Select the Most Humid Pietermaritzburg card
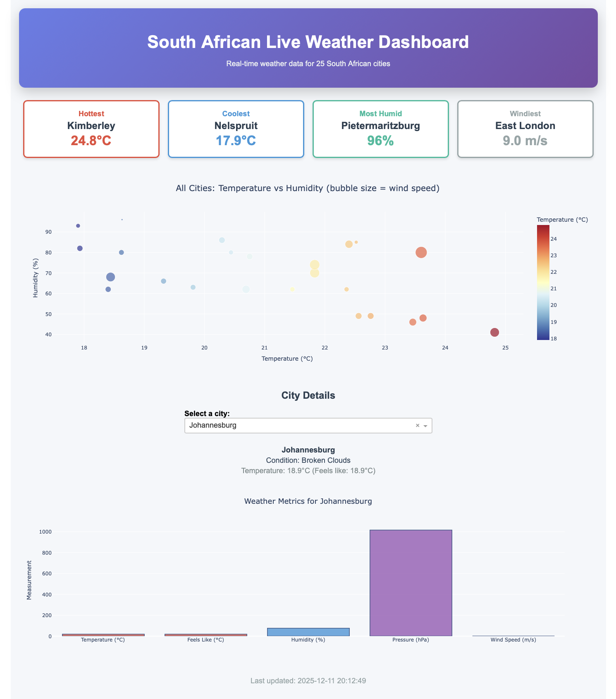Screen dimensions: 616x699 pyautogui.click(x=380, y=129)
